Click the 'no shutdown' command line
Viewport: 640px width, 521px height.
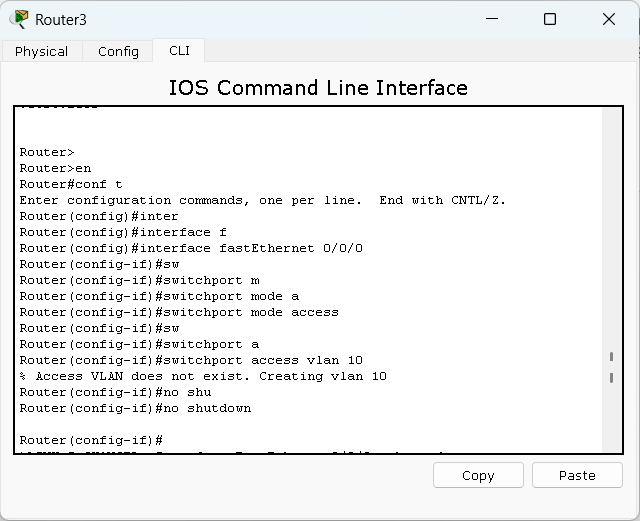click(135, 408)
